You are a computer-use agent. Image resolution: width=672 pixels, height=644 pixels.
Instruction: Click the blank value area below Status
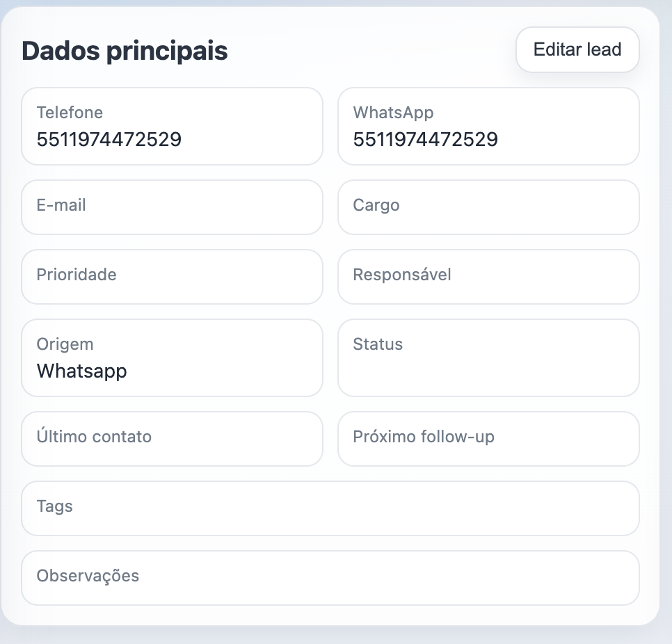(x=487, y=373)
